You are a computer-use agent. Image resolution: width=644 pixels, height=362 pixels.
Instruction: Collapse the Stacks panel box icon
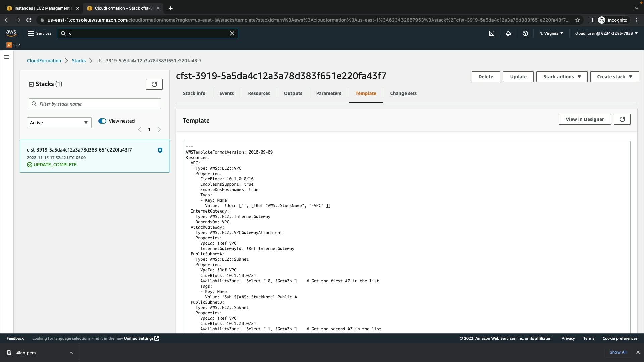click(x=31, y=84)
